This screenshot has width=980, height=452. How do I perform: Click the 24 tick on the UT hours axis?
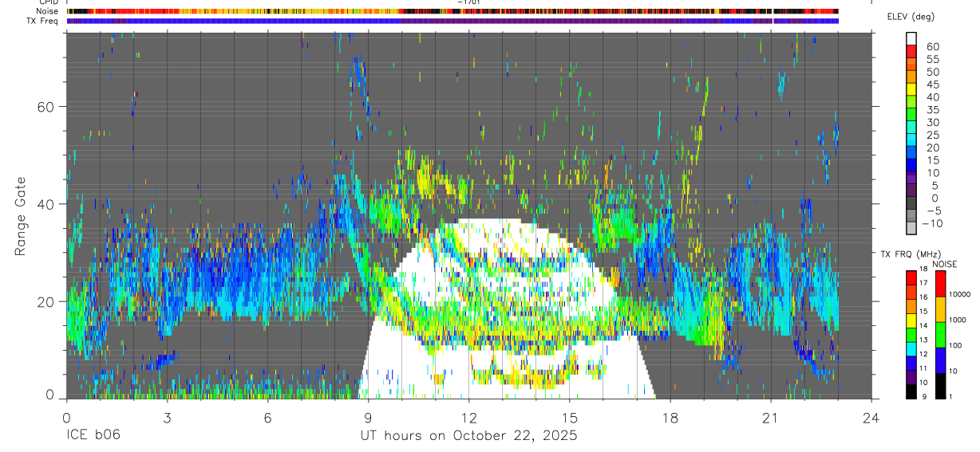[x=871, y=417]
